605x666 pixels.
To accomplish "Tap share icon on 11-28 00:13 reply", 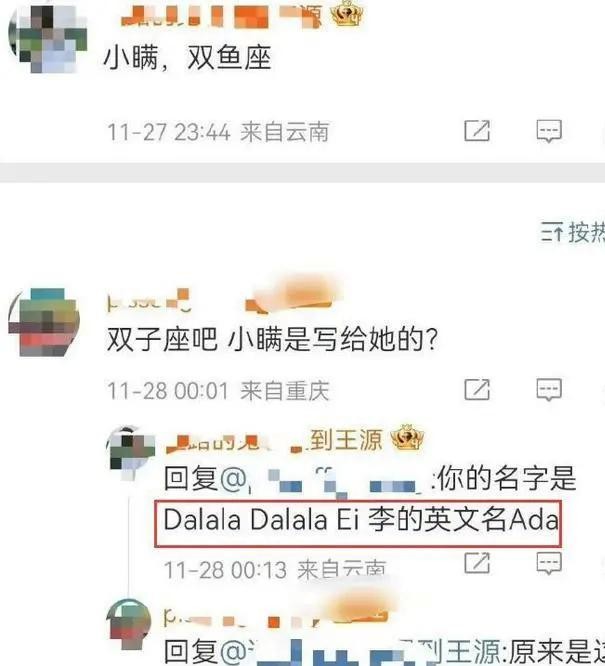I will (x=477, y=563).
